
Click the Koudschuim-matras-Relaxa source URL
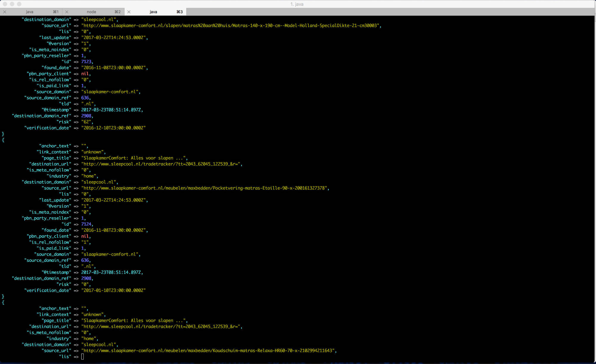click(208, 351)
